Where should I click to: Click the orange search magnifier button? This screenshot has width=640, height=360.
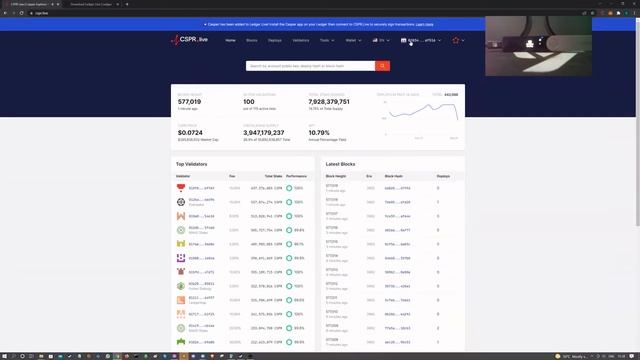pyautogui.click(x=382, y=66)
